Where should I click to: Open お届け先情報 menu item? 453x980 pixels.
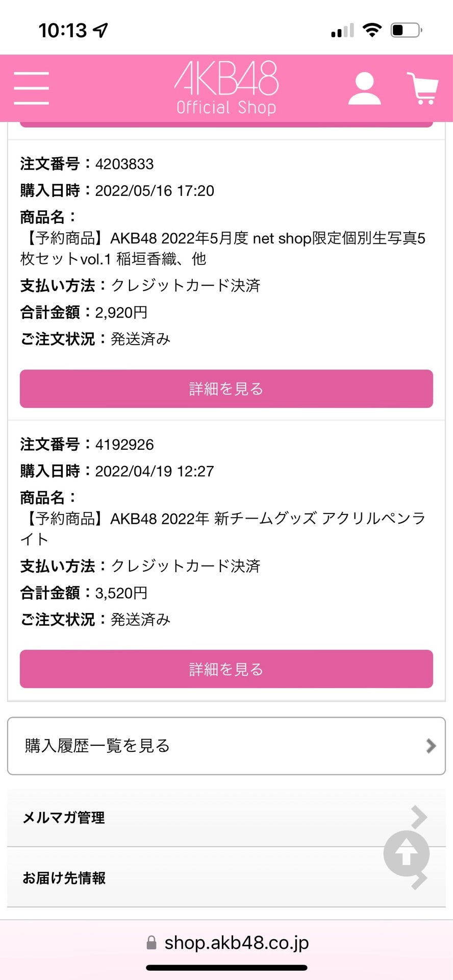pyautogui.click(x=64, y=878)
